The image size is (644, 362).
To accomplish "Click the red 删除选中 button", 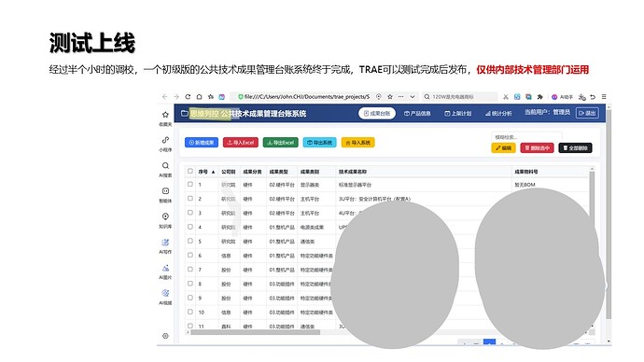I will (537, 147).
